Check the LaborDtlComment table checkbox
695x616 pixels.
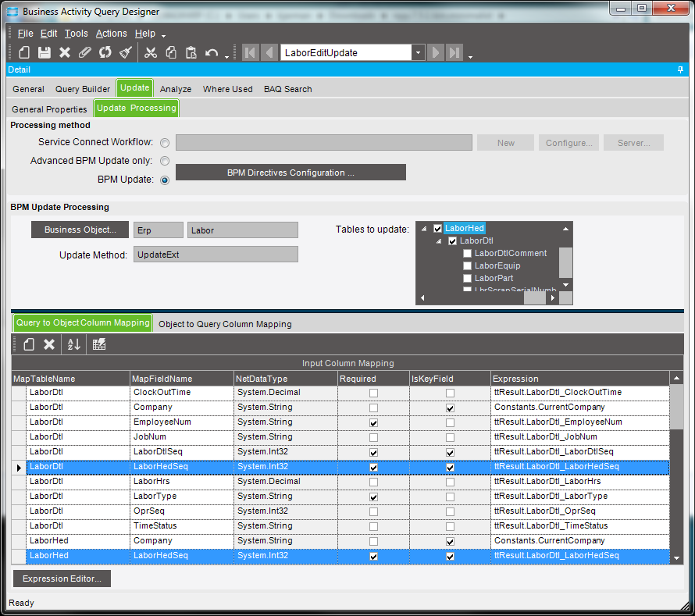coord(467,254)
